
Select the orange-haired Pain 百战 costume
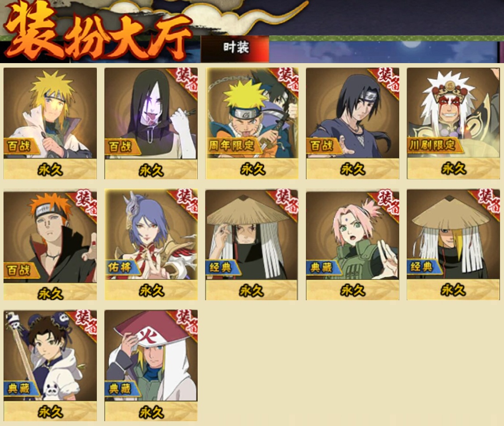[50, 245]
